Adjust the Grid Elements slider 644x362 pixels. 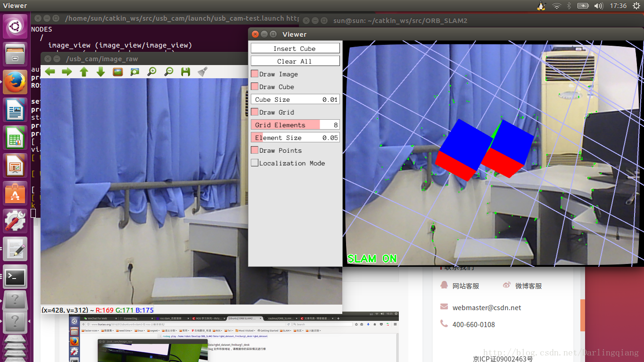(x=295, y=125)
